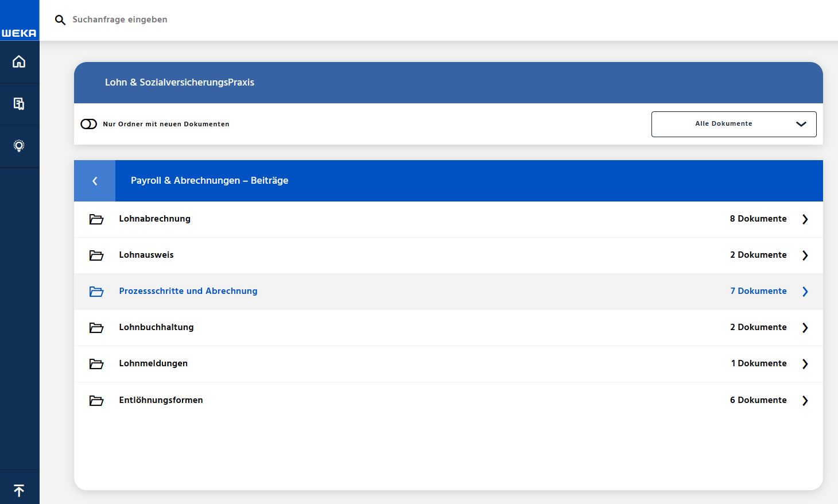Open the Lohnbuchhaltung folder

click(x=156, y=327)
